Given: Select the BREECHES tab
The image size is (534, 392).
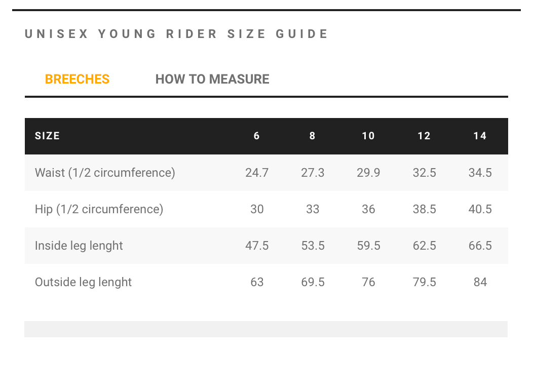Looking at the screenshot, I should pos(77,79).
